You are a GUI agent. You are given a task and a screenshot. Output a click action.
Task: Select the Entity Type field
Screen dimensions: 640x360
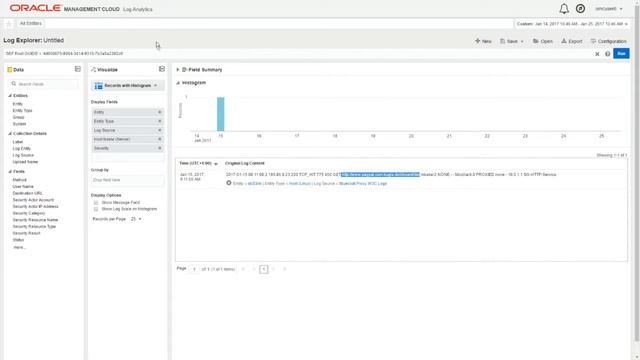(x=22, y=111)
